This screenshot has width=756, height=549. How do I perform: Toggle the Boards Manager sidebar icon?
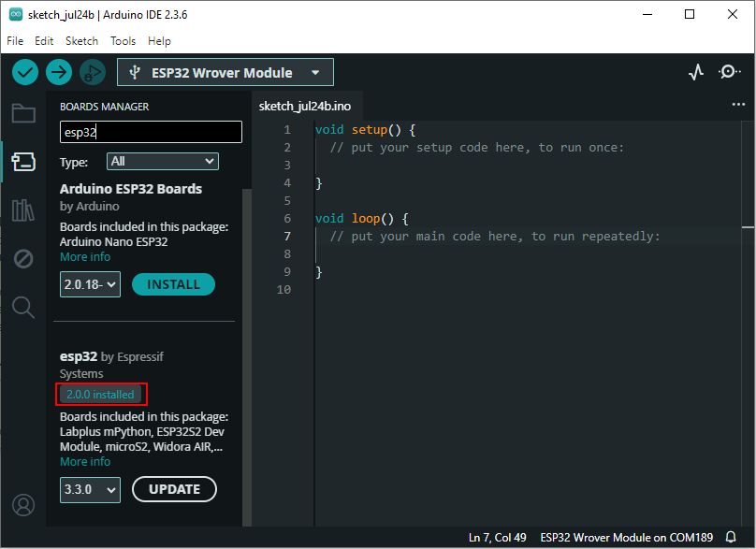[x=23, y=162]
